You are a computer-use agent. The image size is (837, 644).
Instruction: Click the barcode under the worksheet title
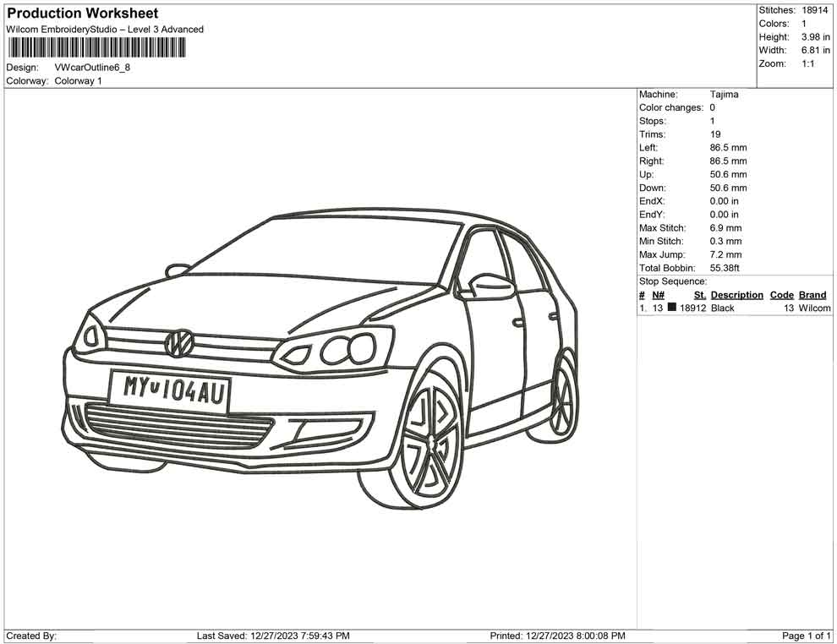click(96, 48)
